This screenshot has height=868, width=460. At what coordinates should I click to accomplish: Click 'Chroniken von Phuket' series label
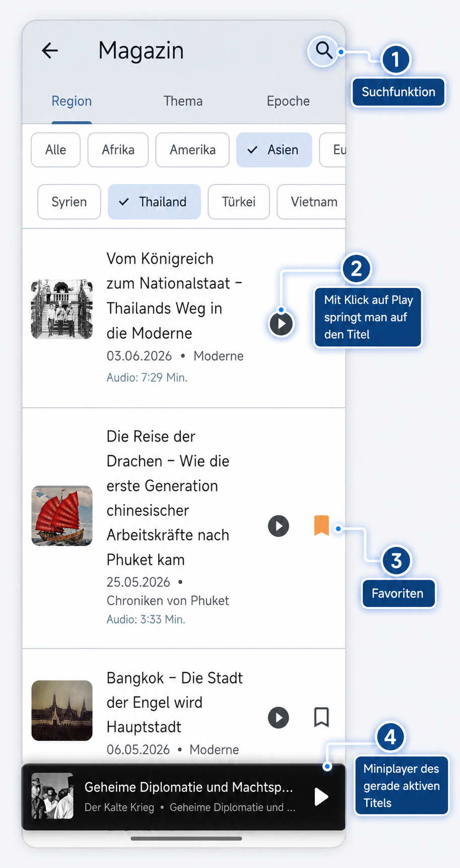[x=168, y=601]
